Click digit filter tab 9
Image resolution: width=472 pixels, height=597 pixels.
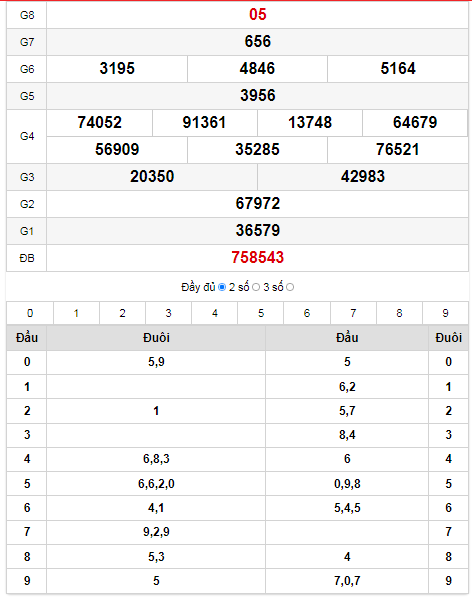pos(445,313)
